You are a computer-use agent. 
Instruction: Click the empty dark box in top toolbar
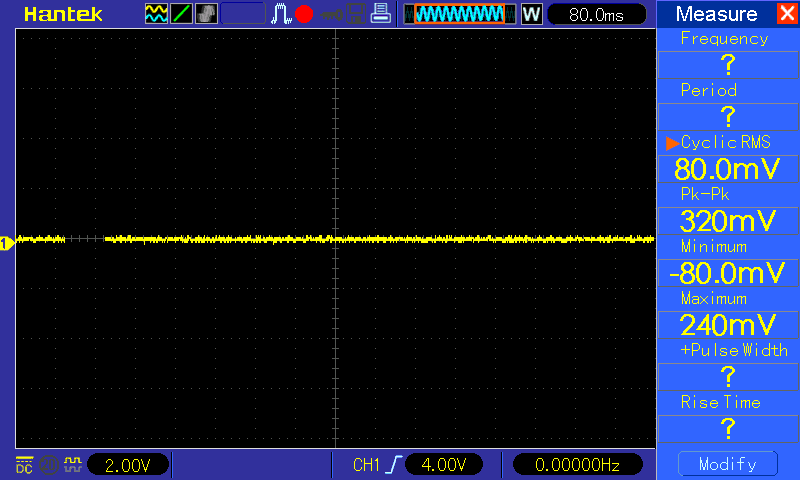[243, 14]
